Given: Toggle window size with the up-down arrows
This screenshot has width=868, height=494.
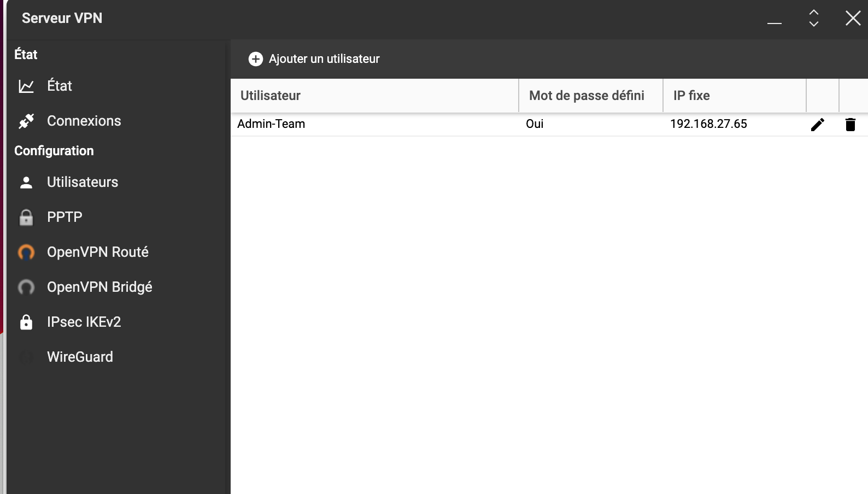Looking at the screenshot, I should tap(814, 18).
